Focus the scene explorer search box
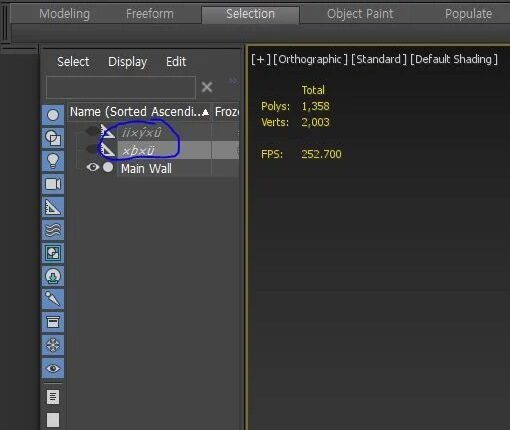 click(x=121, y=87)
